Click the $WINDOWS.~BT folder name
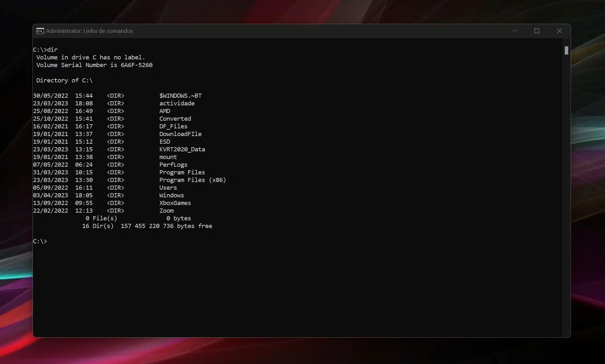605x364 pixels. 180,95
